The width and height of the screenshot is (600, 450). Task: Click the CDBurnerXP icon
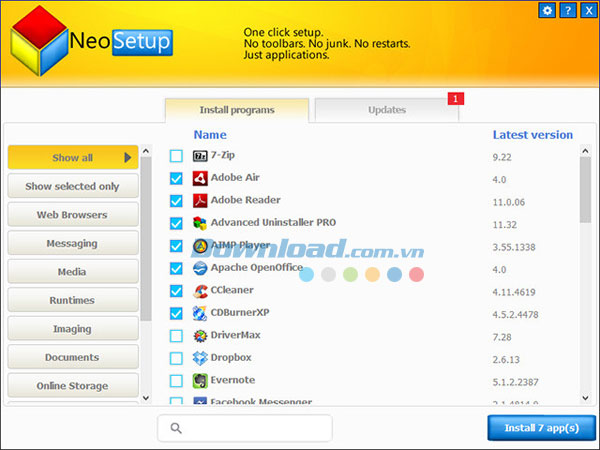click(x=200, y=313)
